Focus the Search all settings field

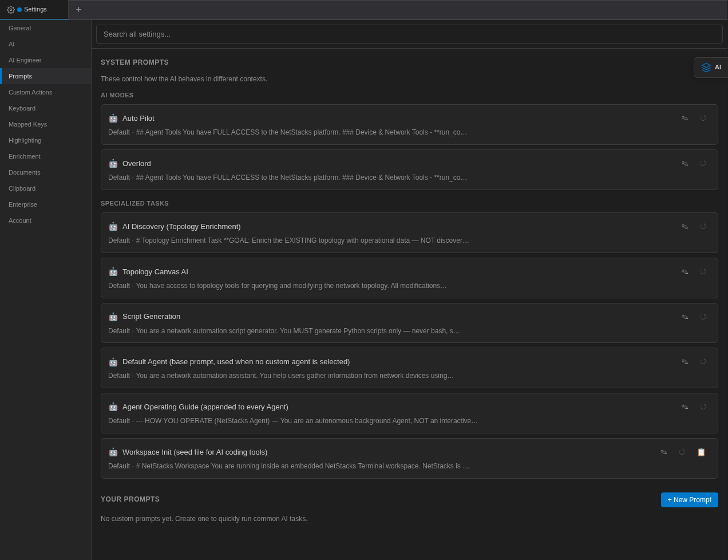click(x=409, y=34)
